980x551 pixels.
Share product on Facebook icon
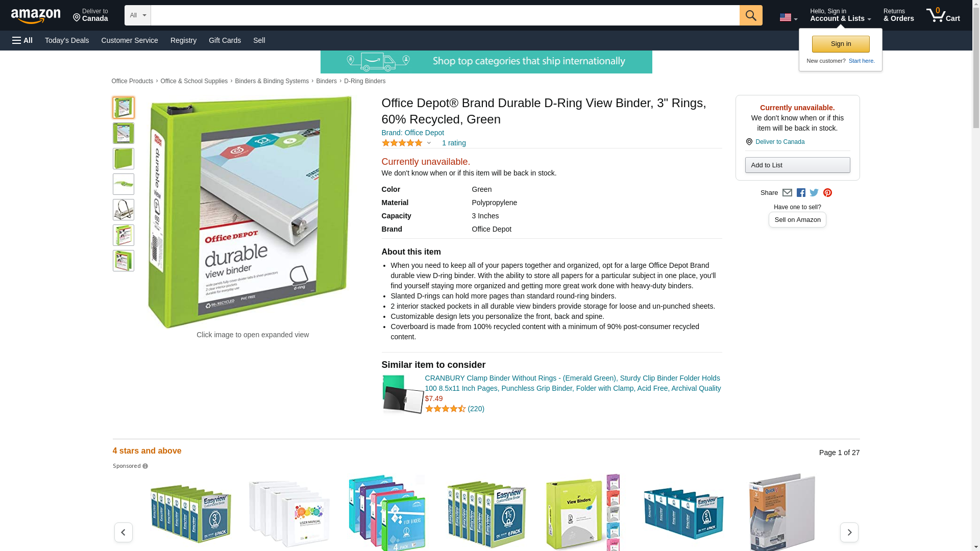coord(801,193)
